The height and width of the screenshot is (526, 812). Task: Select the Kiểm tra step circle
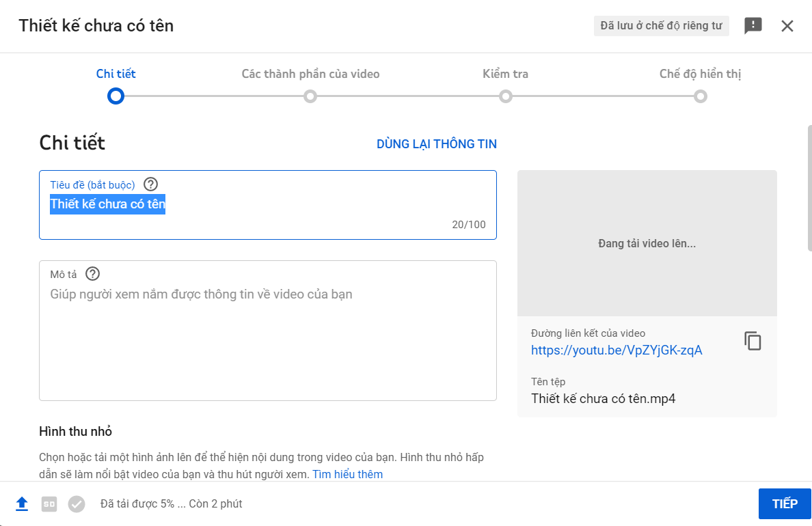[506, 96]
